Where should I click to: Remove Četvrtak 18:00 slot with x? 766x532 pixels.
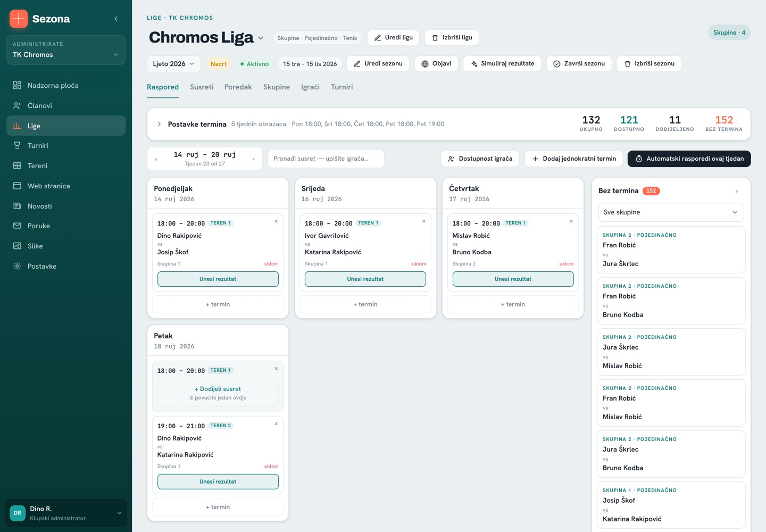coord(571,221)
